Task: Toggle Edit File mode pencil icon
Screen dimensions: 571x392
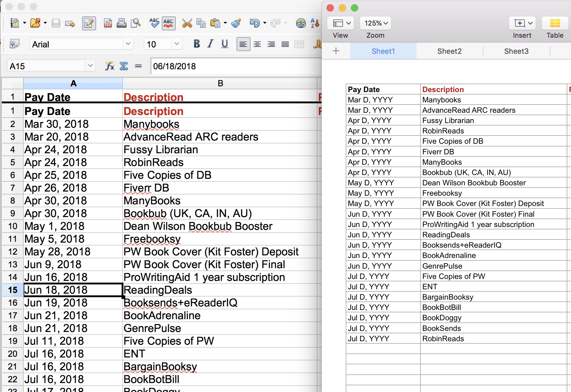Action: tap(89, 23)
